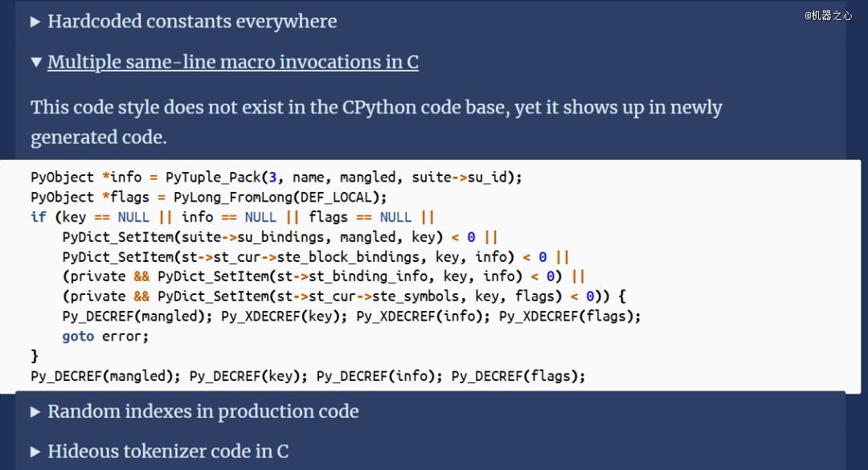Viewport: 868px width, 470px height.
Task: Click the PyLong_FromLong(DEF_LOCAL) code line
Action: click(209, 197)
